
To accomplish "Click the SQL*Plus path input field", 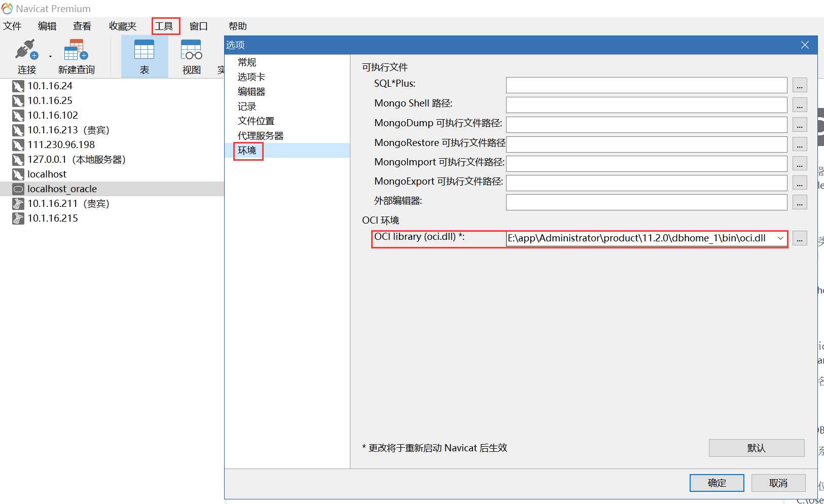I will click(647, 85).
